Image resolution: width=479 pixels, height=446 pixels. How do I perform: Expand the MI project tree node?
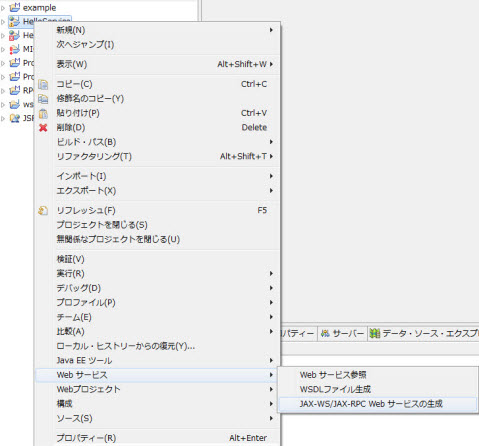click(3, 49)
